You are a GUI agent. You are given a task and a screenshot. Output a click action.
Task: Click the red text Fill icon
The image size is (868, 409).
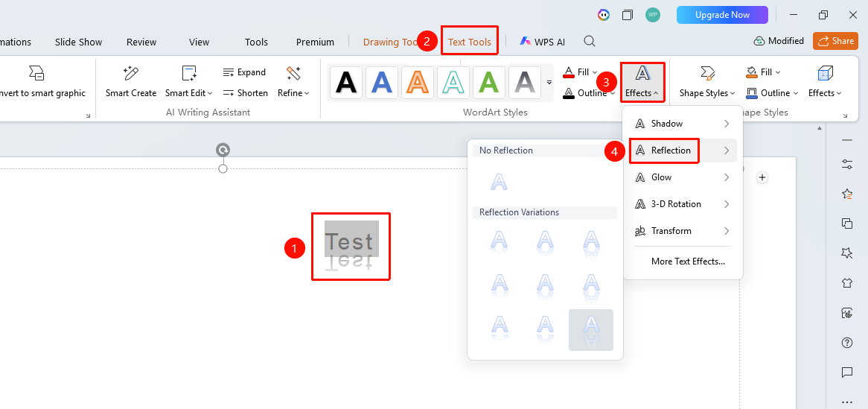[x=569, y=72]
